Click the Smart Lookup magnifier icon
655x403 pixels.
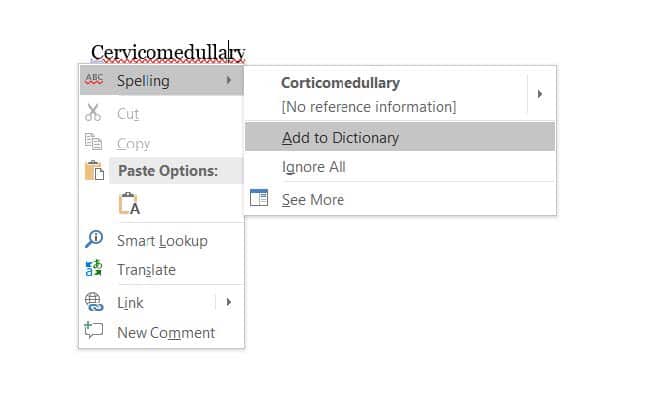coord(94,239)
